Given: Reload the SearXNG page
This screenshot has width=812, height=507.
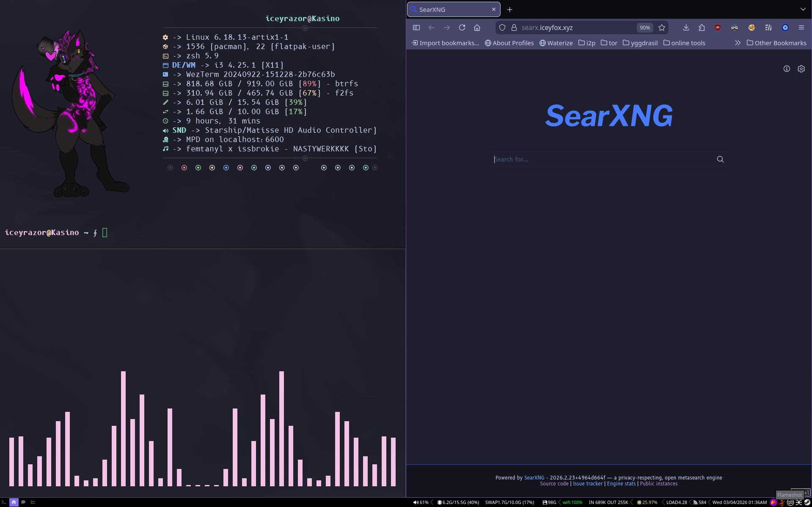Looking at the screenshot, I should 462,27.
